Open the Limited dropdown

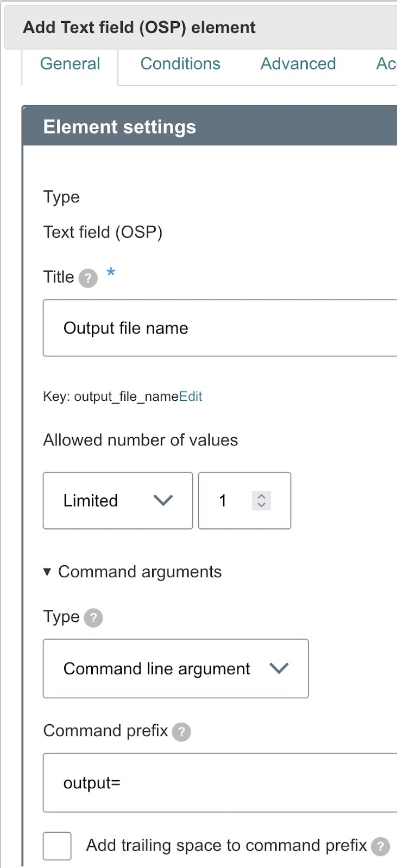[118, 501]
